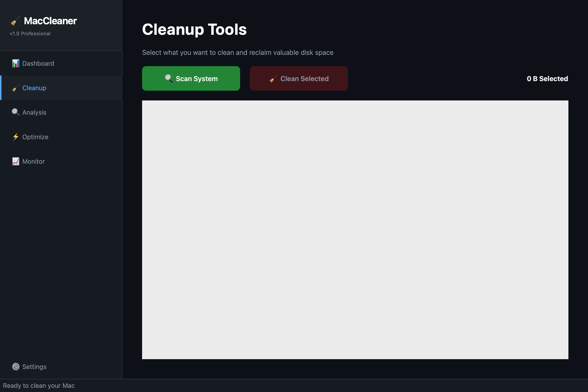588x392 pixels.
Task: Open the Optimize section
Action: pos(35,137)
